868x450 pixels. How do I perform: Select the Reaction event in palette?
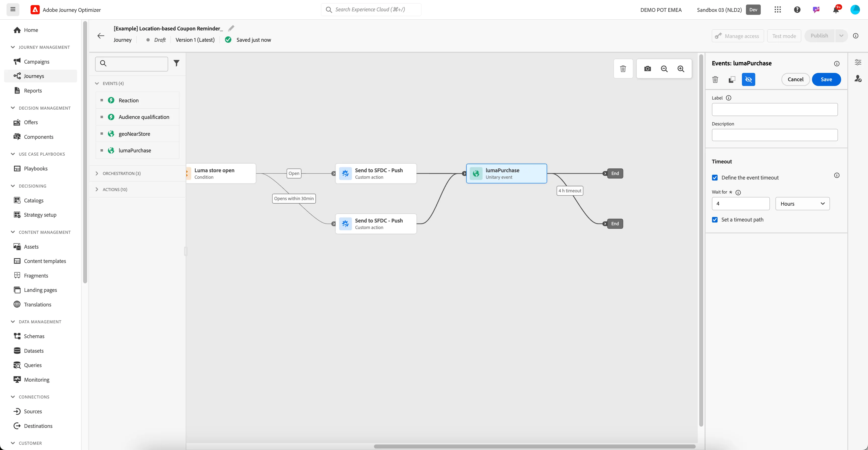coord(137,101)
